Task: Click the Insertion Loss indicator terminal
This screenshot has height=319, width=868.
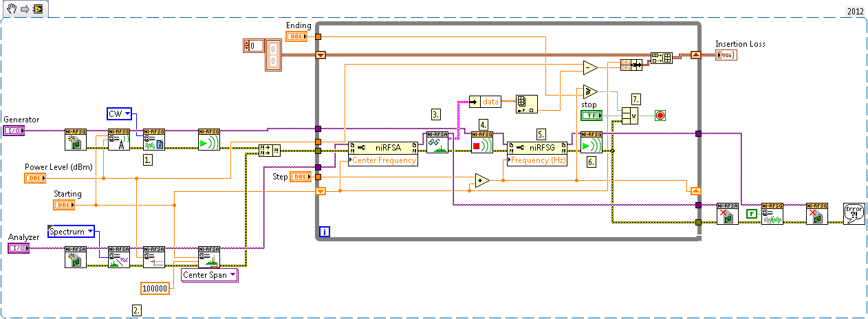Action: (x=726, y=54)
